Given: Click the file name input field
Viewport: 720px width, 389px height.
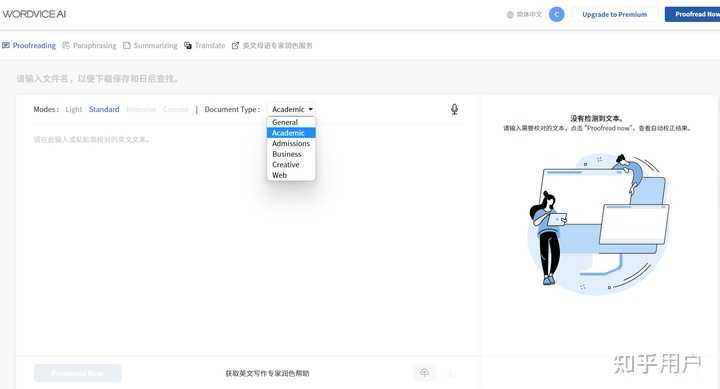Looking at the screenshot, I should pyautogui.click(x=97, y=79).
